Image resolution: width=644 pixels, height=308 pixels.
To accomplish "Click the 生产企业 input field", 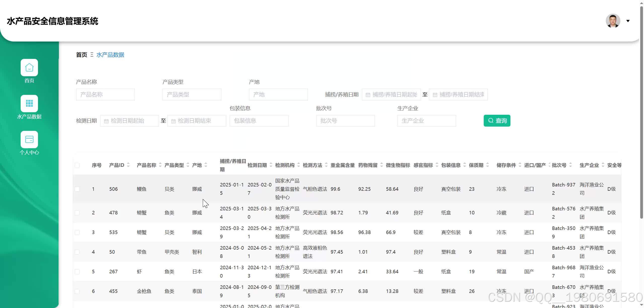I will 427,121.
